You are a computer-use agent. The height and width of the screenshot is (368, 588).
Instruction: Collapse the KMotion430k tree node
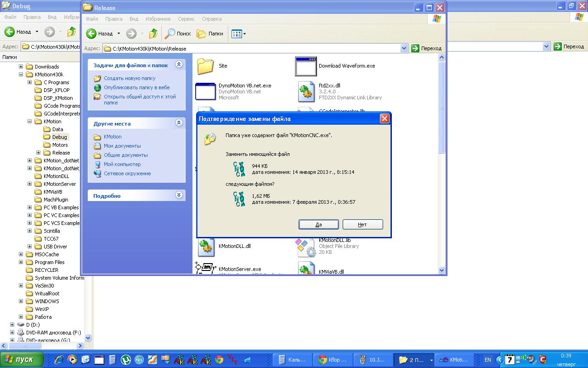[21, 74]
